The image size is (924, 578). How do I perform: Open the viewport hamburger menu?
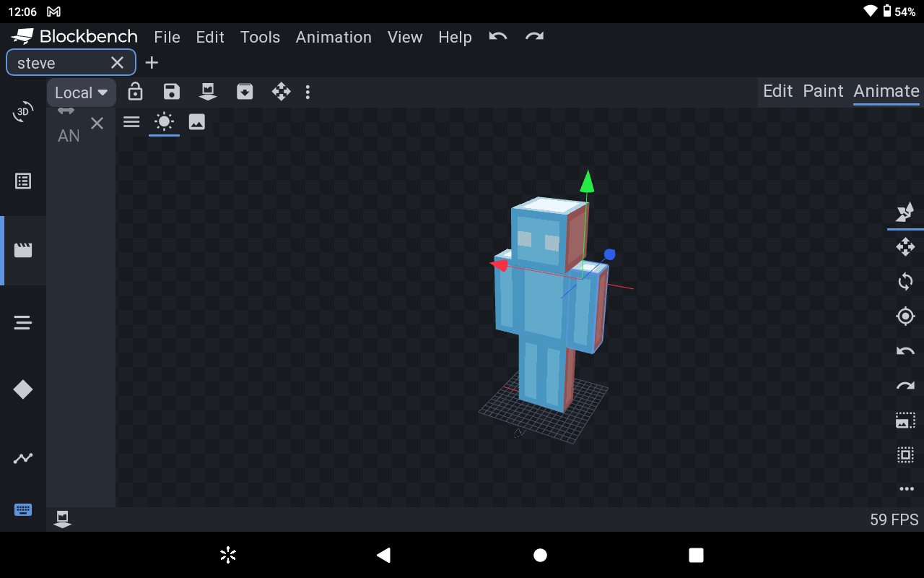[131, 122]
